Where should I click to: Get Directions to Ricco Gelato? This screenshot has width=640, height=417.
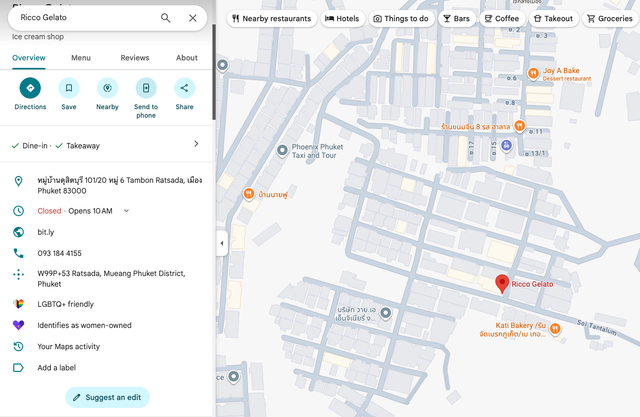[30, 88]
